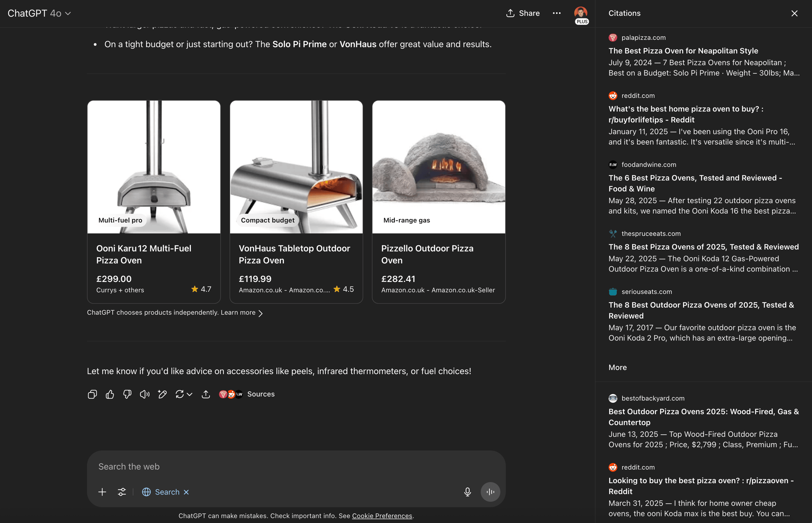Open the user profile avatar menu
Image resolution: width=812 pixels, height=523 pixels.
(581, 13)
